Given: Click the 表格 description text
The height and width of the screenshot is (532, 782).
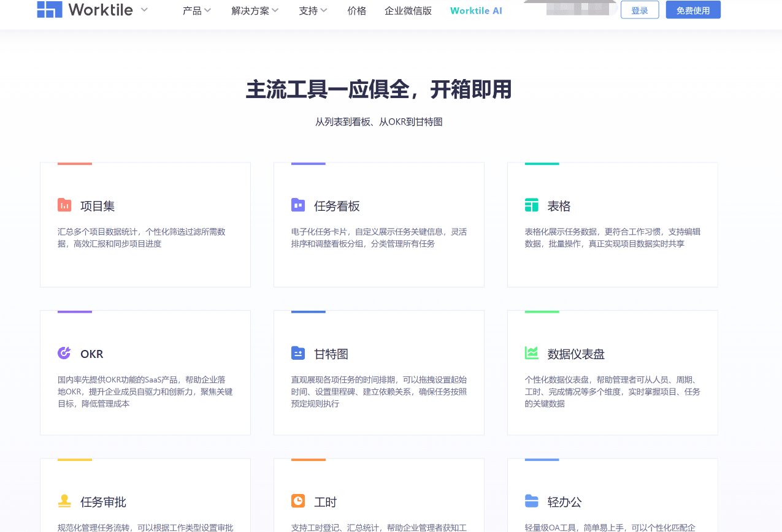Looking at the screenshot, I should (x=613, y=238).
